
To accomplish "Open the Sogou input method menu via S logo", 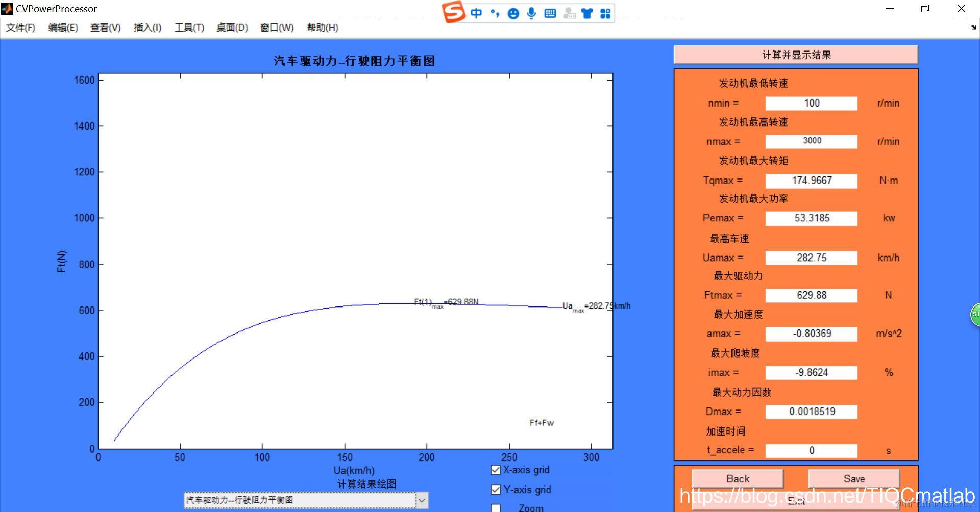I will point(452,12).
